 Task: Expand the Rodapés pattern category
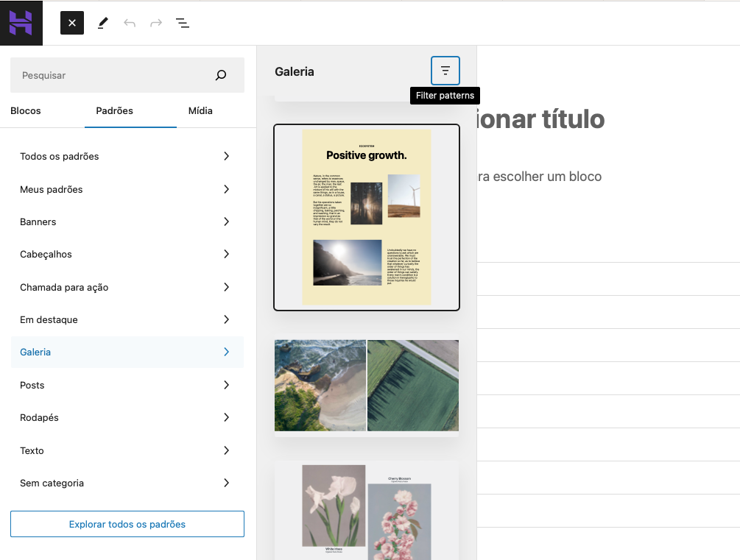click(127, 417)
